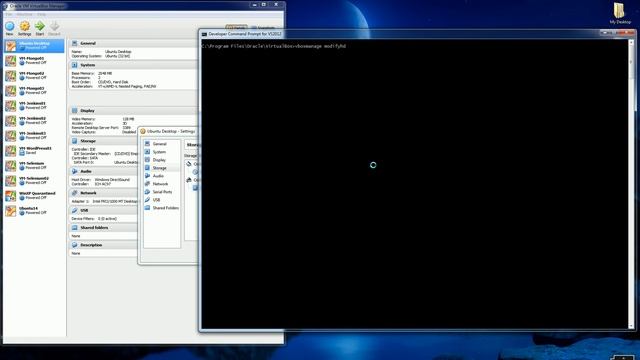Click the Command Prompt scroll up arrow
Viewport: 640px width, 360px height.
[x=631, y=42]
